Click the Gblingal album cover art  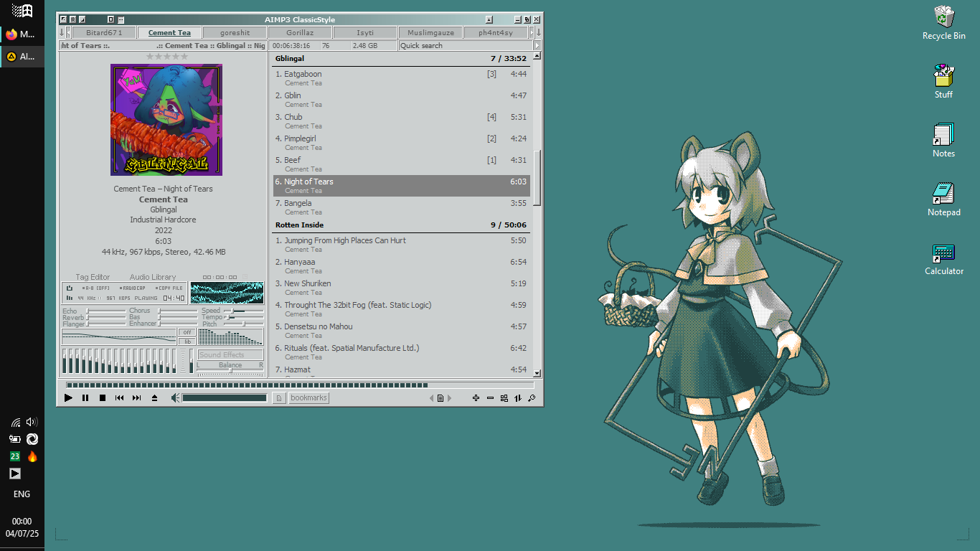pos(166,120)
